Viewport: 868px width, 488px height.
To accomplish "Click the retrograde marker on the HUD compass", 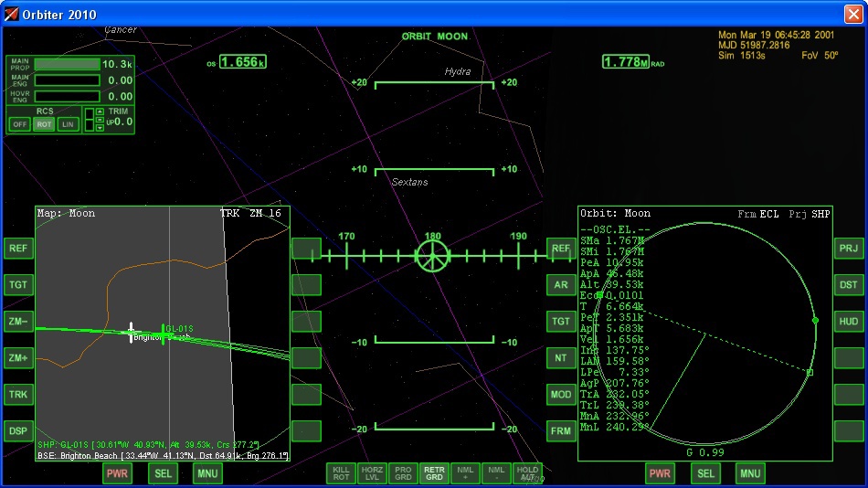I will click(x=432, y=256).
